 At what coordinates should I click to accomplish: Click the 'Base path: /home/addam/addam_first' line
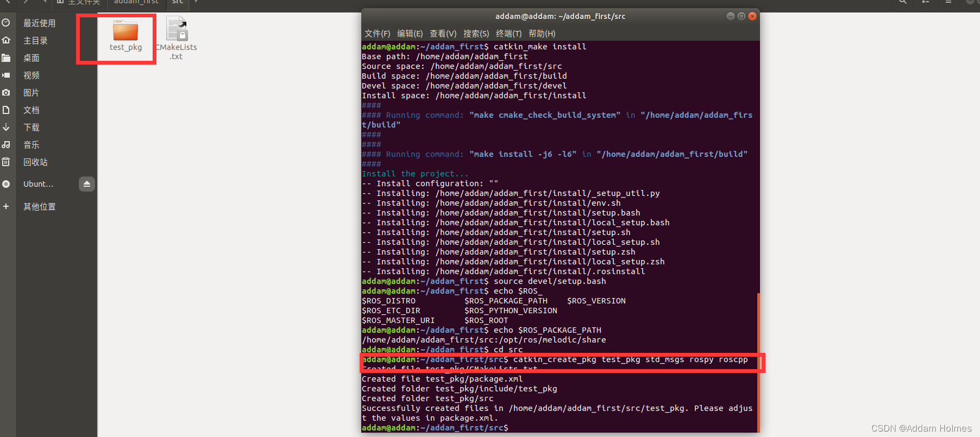[x=445, y=56]
